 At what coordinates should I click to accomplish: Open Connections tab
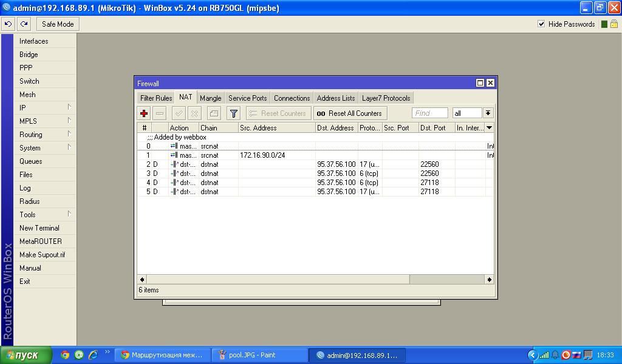pyautogui.click(x=292, y=98)
